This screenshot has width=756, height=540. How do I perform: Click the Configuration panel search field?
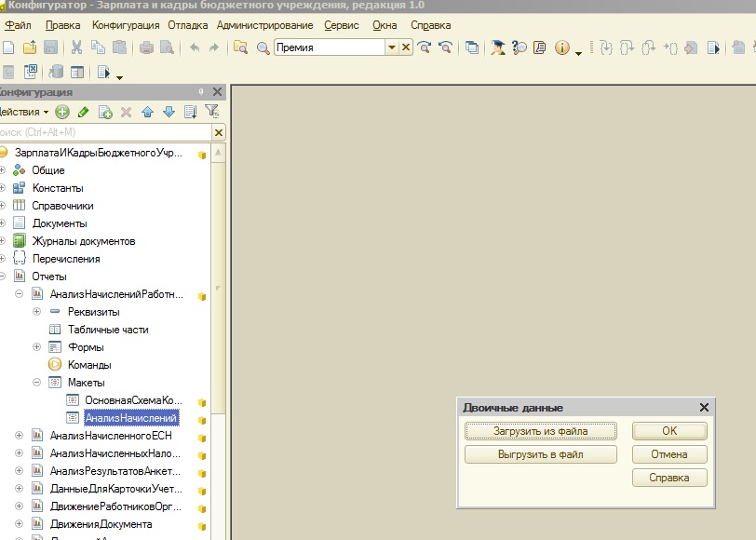102,133
